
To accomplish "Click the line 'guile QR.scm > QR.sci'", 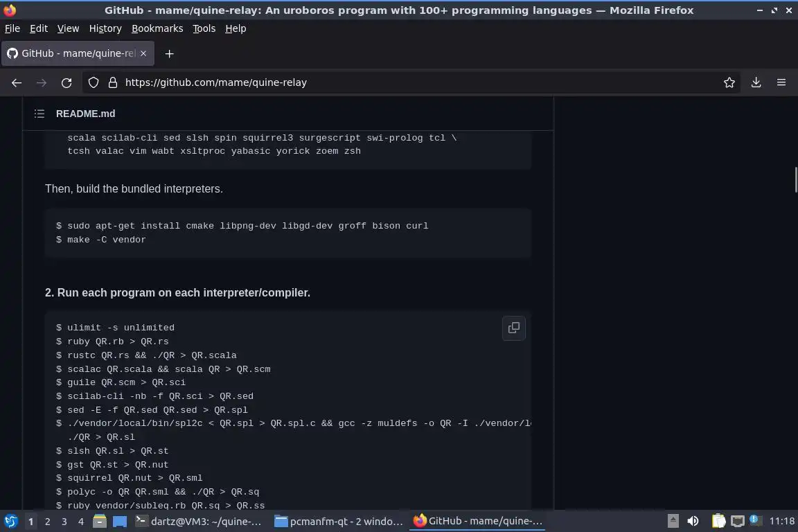I will pyautogui.click(x=121, y=382).
